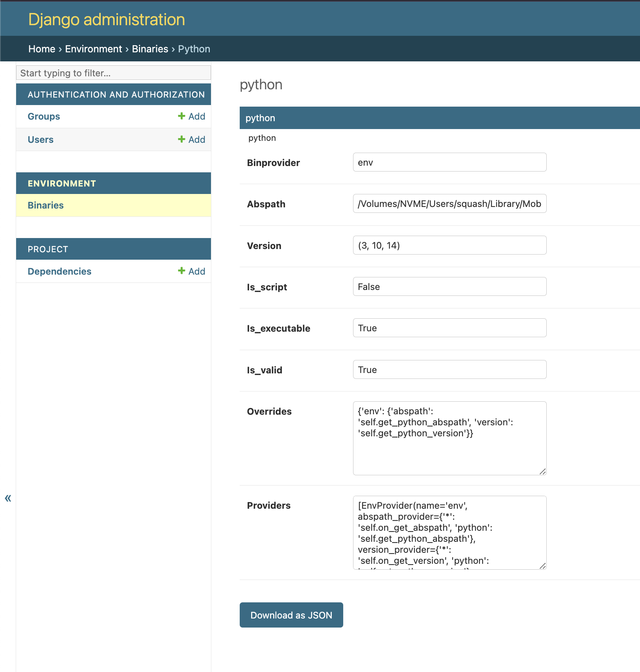
Task: Navigate to the Binaries breadcrumb
Action: pyautogui.click(x=150, y=49)
